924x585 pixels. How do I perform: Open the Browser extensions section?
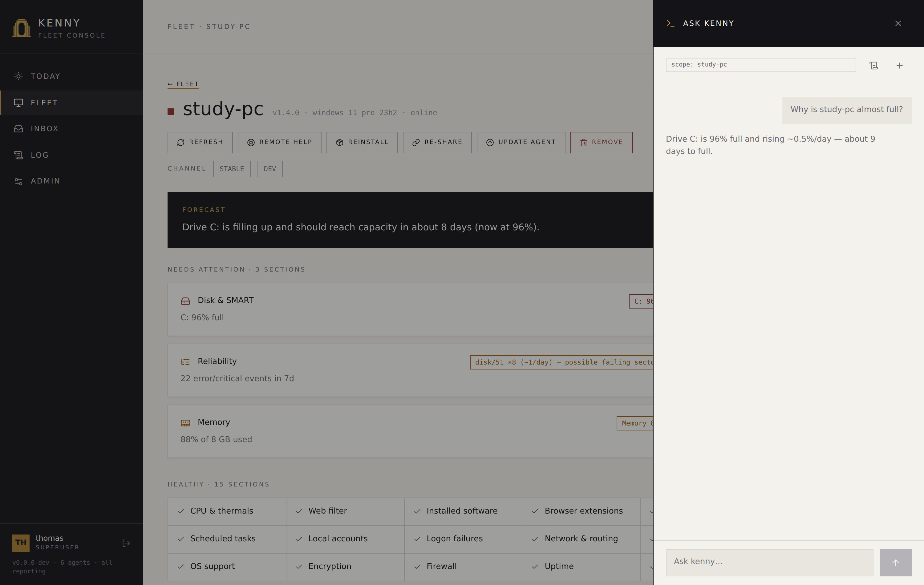click(581, 511)
